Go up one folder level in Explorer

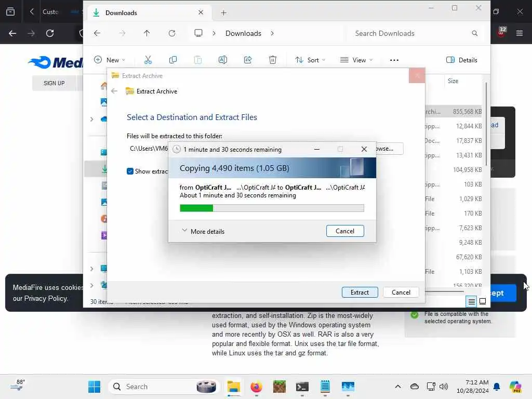coord(147,33)
